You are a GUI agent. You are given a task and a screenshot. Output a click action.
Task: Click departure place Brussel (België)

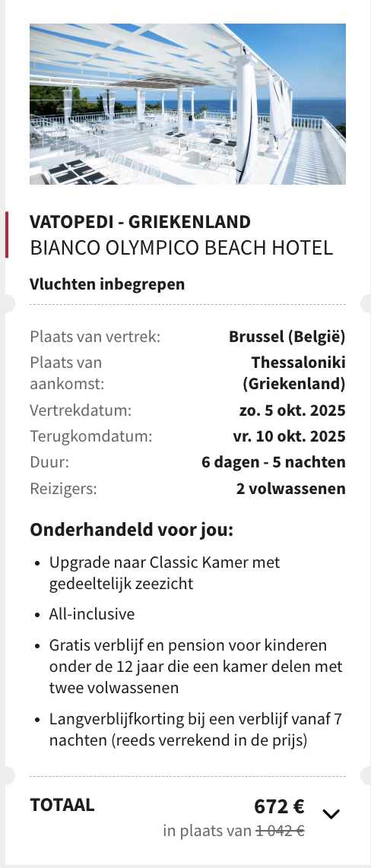pos(287,336)
